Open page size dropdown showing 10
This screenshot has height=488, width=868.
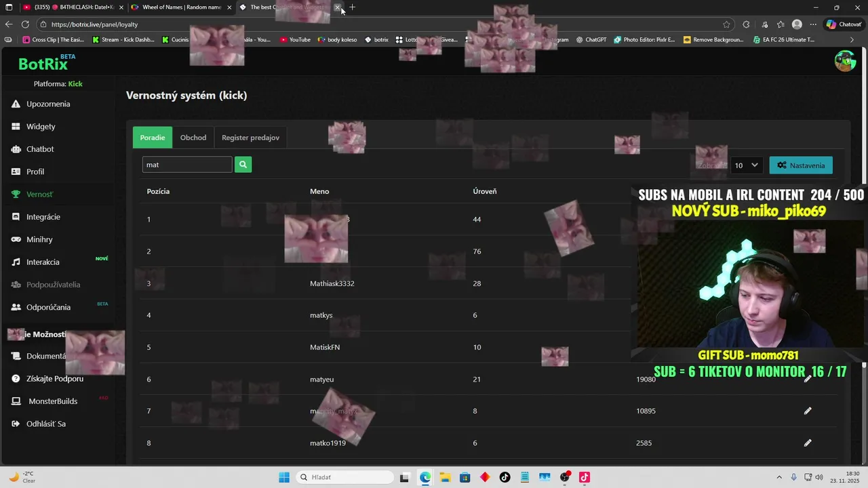[747, 165]
